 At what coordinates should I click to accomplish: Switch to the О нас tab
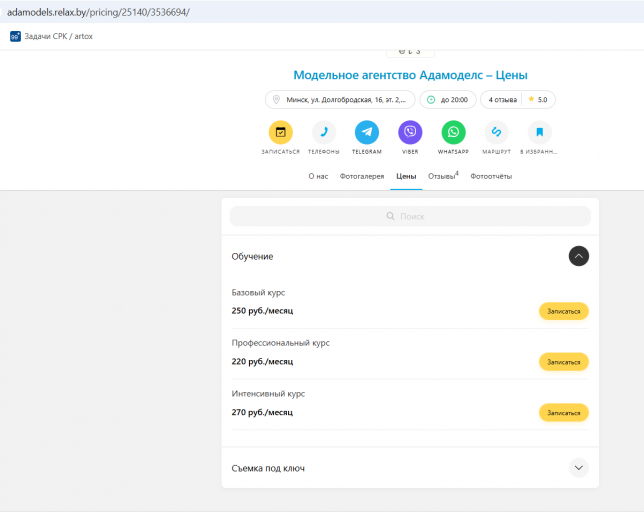pos(318,177)
